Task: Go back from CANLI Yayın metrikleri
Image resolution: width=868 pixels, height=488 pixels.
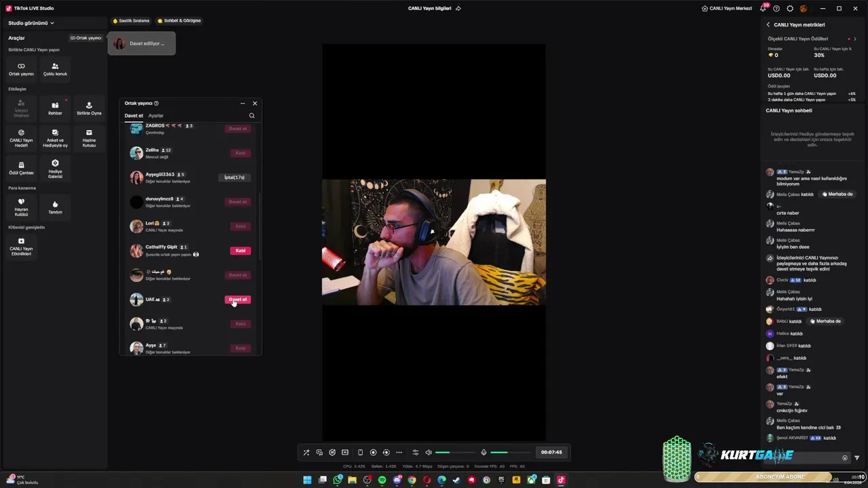Action: click(x=768, y=24)
